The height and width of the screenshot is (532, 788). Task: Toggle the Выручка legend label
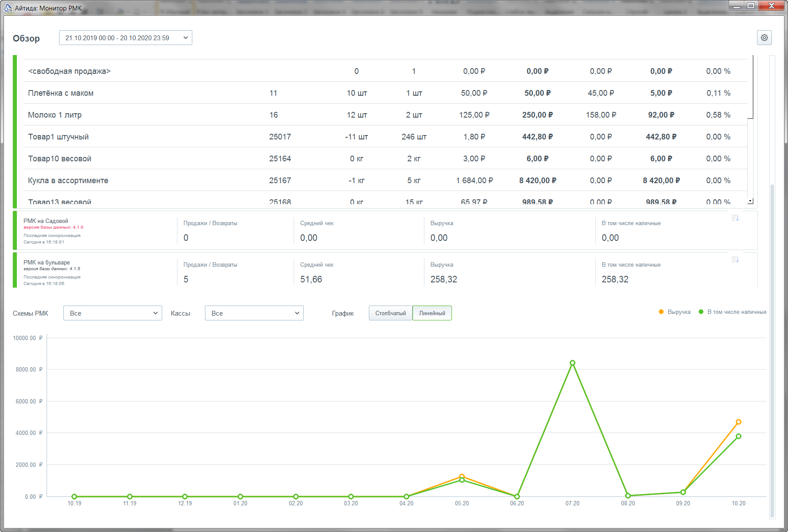pyautogui.click(x=679, y=312)
